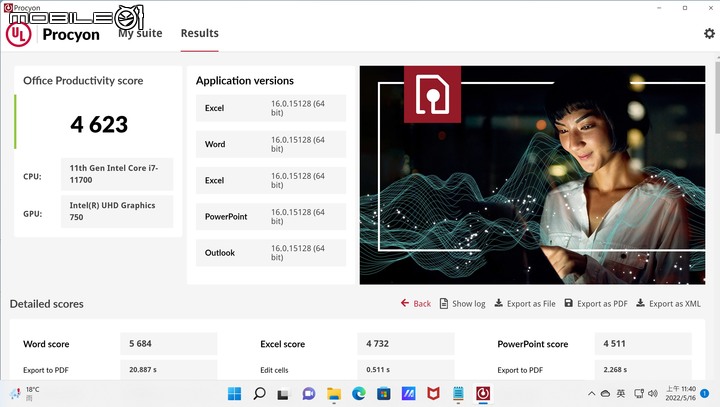Open the clock showing 11:40
Image resolution: width=720 pixels, height=407 pixels.
(681, 394)
